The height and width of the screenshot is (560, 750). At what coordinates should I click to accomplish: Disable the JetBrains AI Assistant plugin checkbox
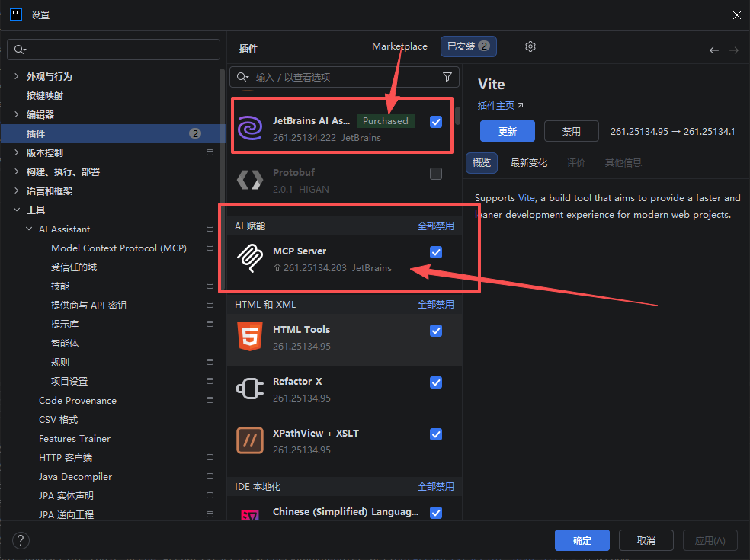point(436,122)
